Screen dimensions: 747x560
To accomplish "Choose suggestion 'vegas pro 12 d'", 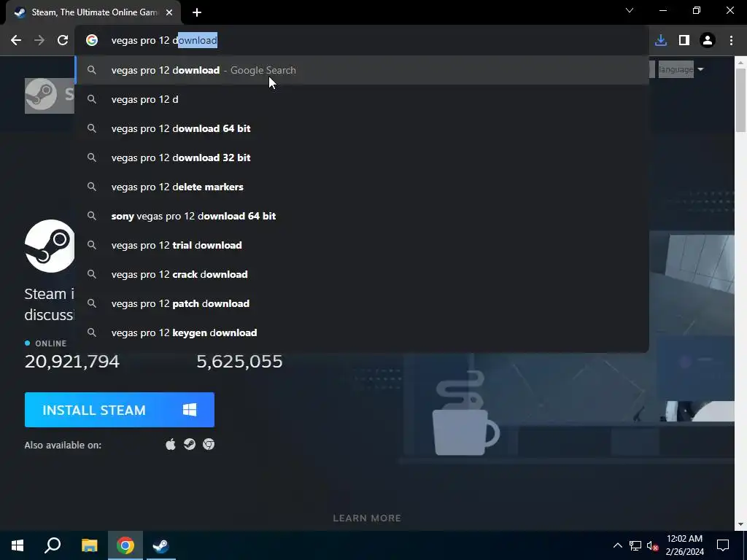I will 362,99.
